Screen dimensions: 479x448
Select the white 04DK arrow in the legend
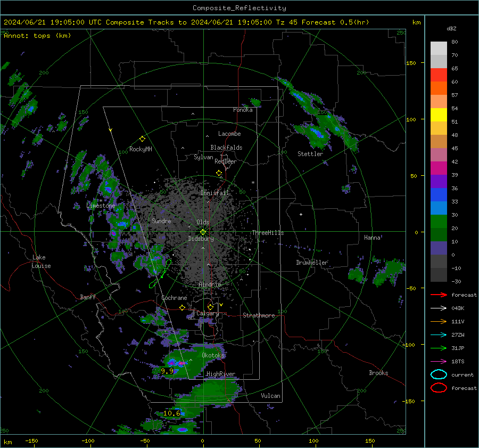[x=439, y=308]
